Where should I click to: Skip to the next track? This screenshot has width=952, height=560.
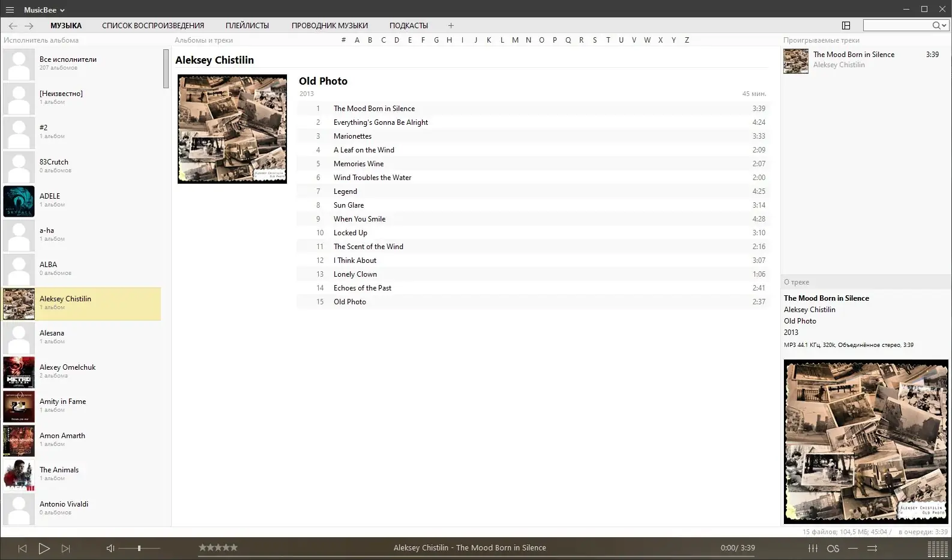tap(66, 548)
